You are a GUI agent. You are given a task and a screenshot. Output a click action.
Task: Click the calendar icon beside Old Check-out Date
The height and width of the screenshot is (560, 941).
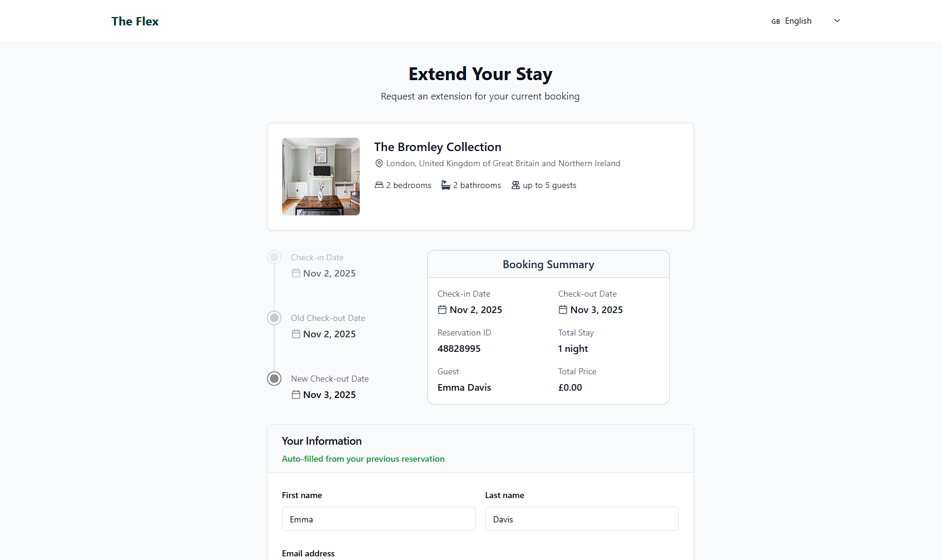295,334
